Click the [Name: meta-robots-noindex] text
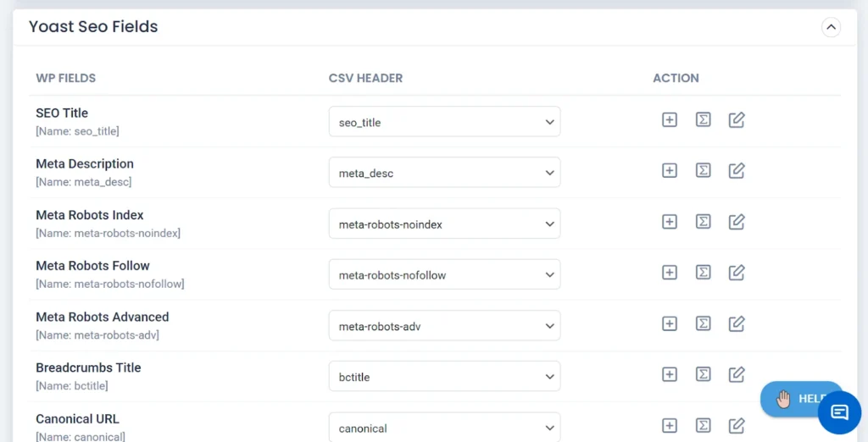This screenshot has height=442, width=868. click(x=108, y=234)
